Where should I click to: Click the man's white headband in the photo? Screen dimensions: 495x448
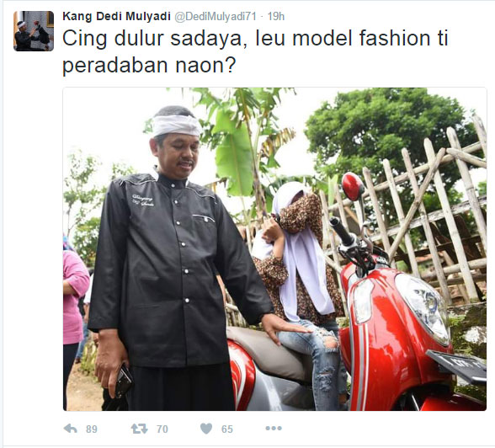(177, 125)
